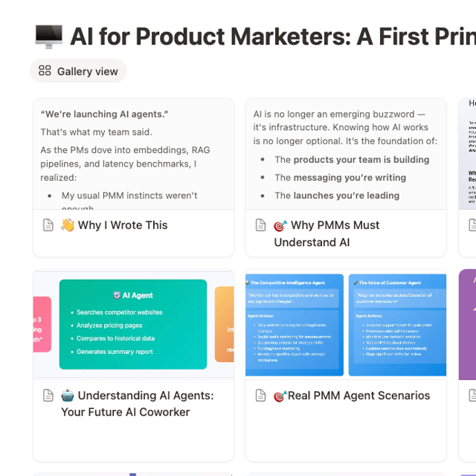
Task: Select the Gallery view tab
Action: pos(78,71)
